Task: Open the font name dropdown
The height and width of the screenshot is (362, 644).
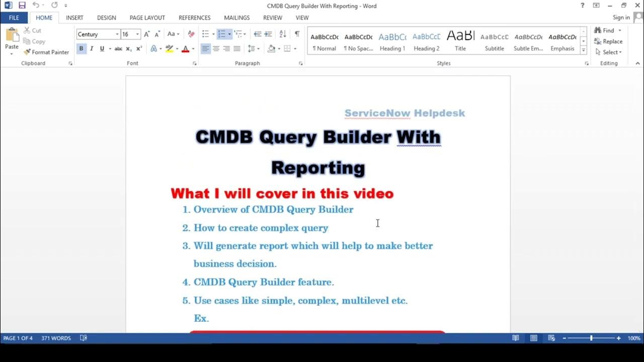Action: tap(117, 34)
